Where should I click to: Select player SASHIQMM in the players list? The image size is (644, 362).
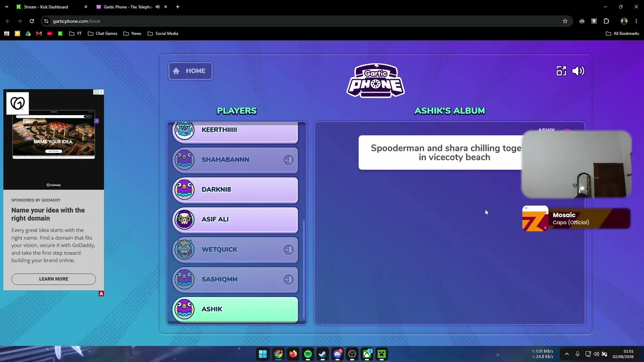[x=235, y=280]
